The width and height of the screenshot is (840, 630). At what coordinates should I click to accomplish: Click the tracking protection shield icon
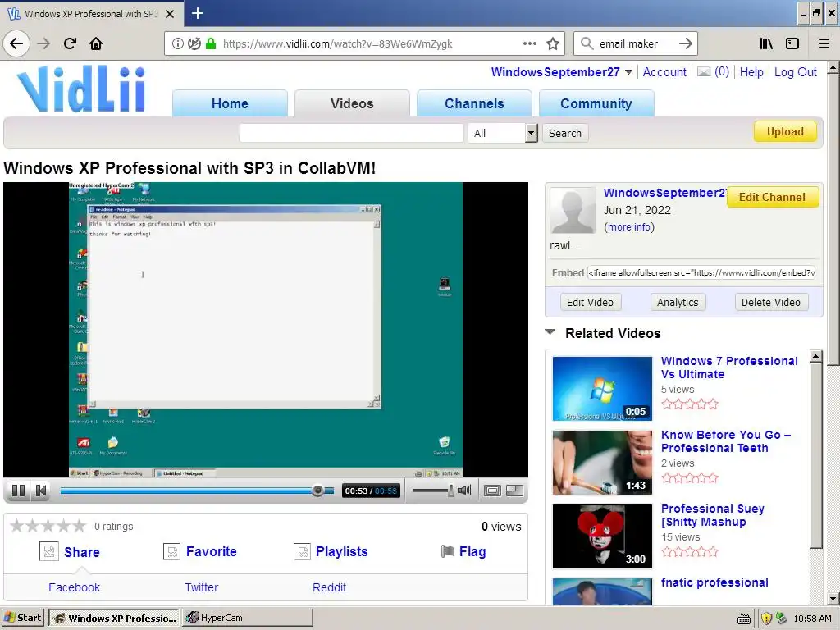point(194,44)
